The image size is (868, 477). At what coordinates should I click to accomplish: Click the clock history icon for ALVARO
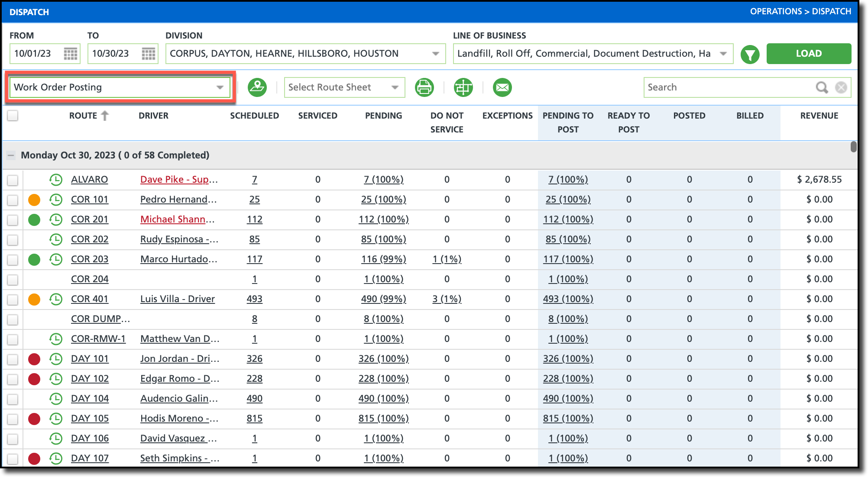pos(56,180)
